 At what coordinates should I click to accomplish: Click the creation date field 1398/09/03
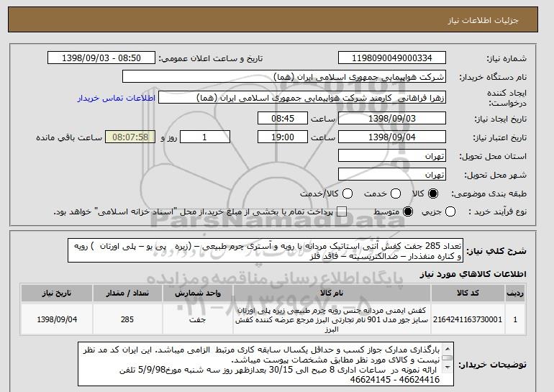pyautogui.click(x=392, y=118)
